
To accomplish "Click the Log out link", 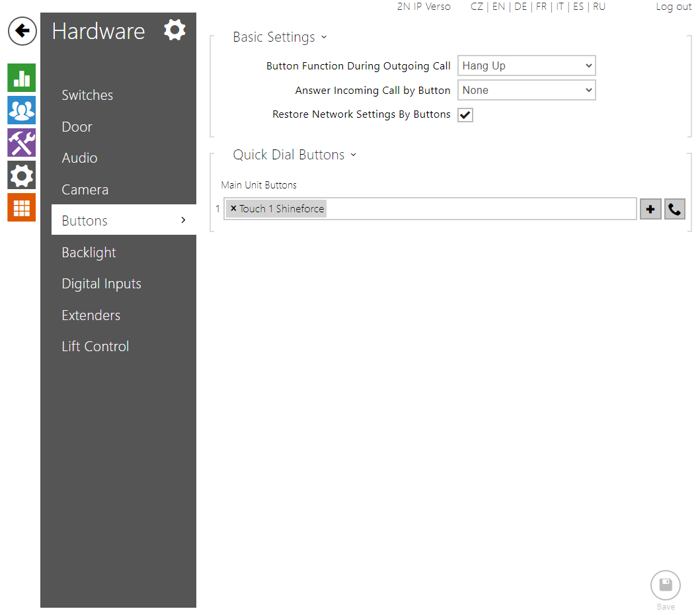I will (x=673, y=7).
